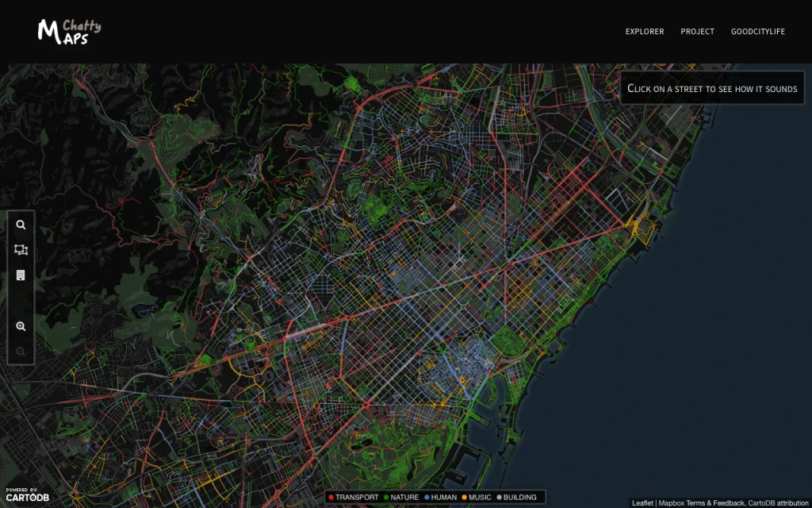
Task: Zoom in on the map
Action: 21,326
